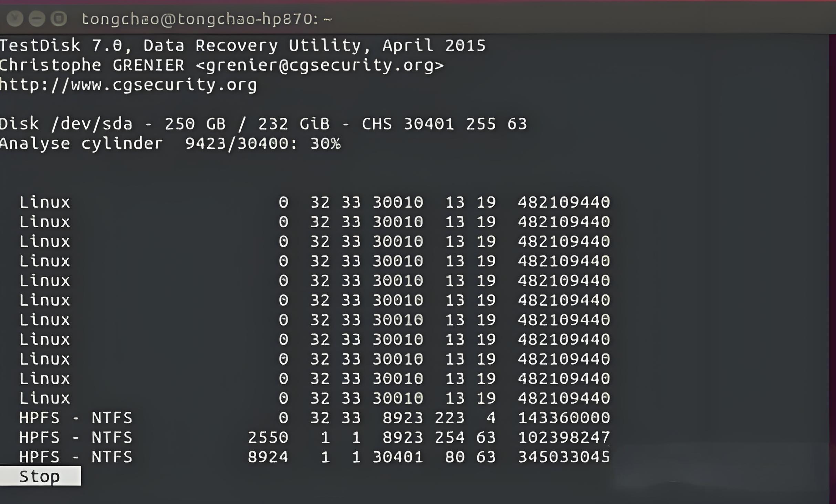
Task: Click the Analyse cylinder 30% progress text
Action: (170, 144)
